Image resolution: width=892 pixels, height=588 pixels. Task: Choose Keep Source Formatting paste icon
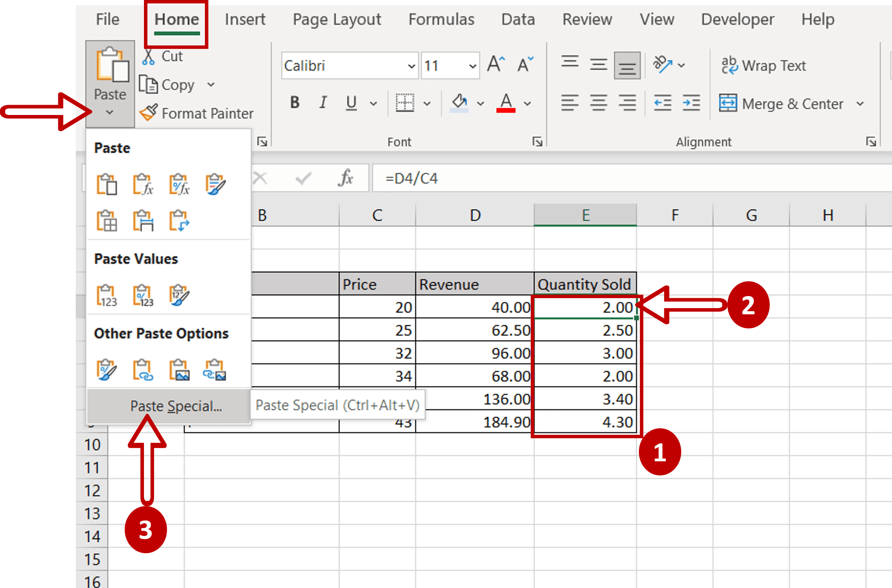pos(216,184)
